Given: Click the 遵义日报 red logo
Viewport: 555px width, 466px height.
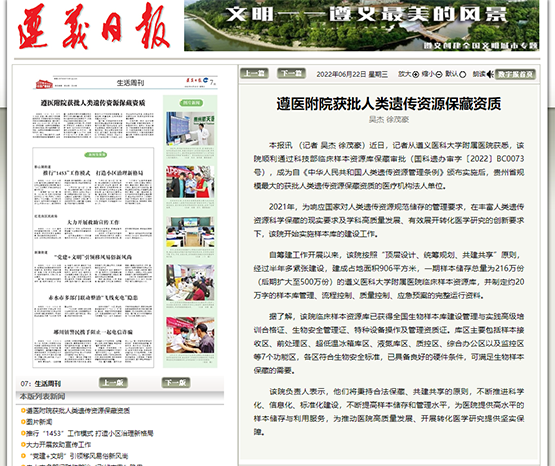Looking at the screenshot, I should pyautogui.click(x=94, y=27).
